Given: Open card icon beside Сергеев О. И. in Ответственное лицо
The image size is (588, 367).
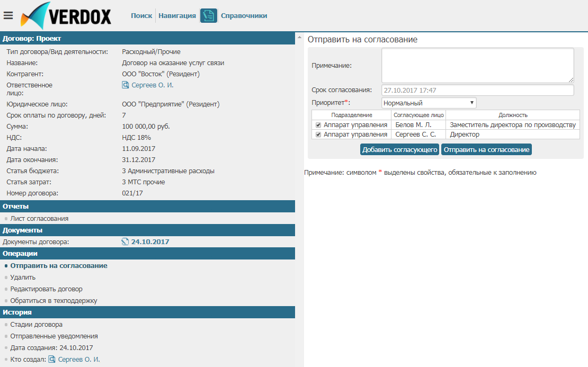Looking at the screenshot, I should coord(125,85).
